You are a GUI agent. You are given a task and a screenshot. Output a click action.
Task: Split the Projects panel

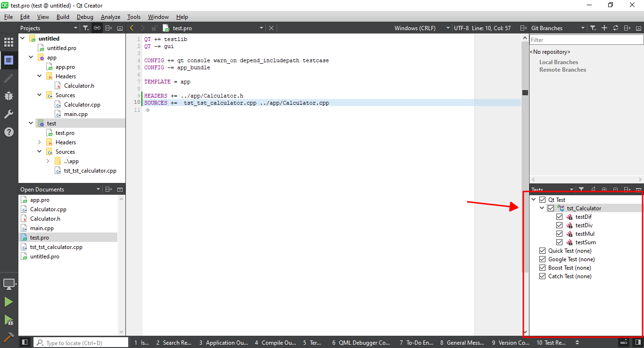[108, 28]
